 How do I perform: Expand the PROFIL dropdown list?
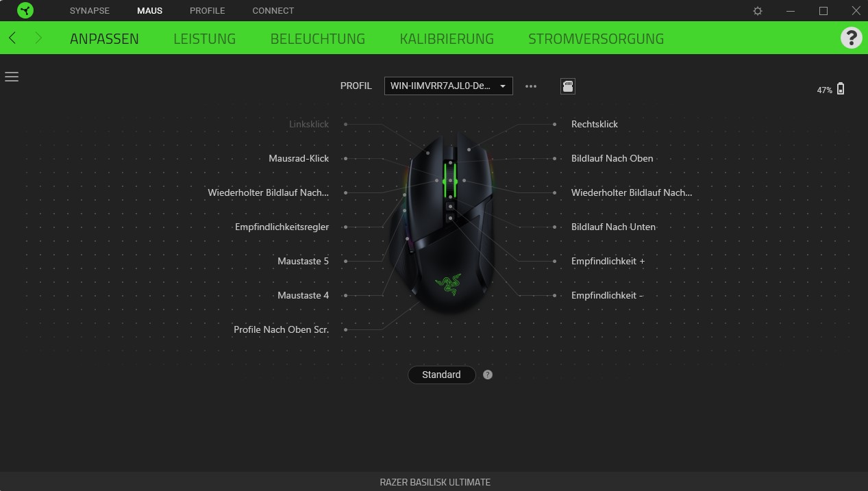448,86
